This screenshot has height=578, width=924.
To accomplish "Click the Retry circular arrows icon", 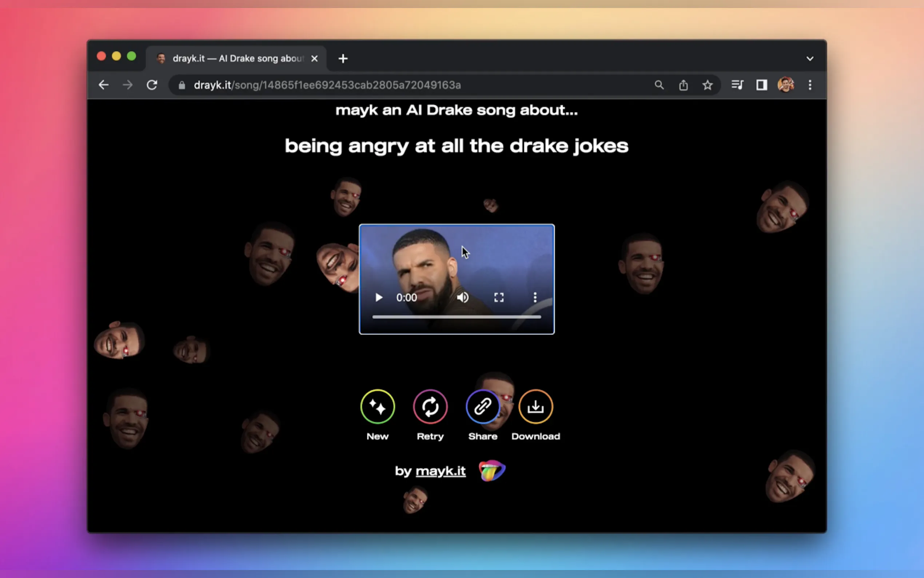I will 430,406.
